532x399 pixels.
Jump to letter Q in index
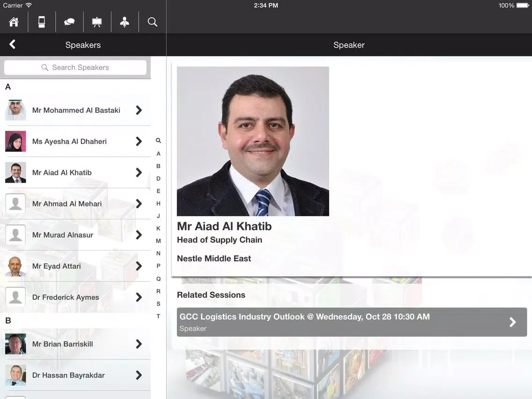[158, 279]
